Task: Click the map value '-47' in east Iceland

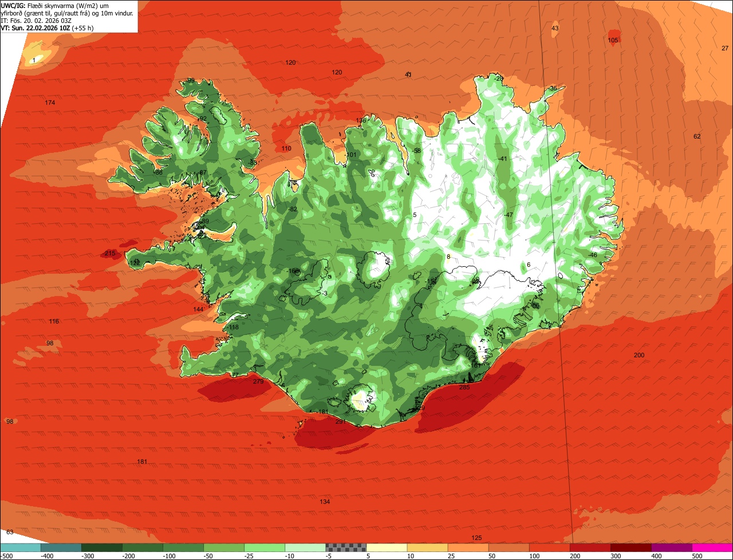Action: 508,215
